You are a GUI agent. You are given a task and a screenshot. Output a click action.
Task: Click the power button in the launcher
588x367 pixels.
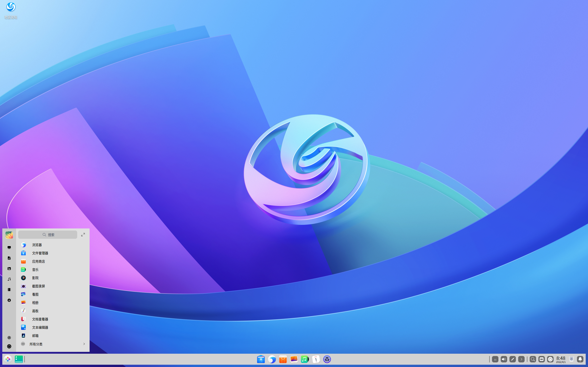click(x=9, y=346)
